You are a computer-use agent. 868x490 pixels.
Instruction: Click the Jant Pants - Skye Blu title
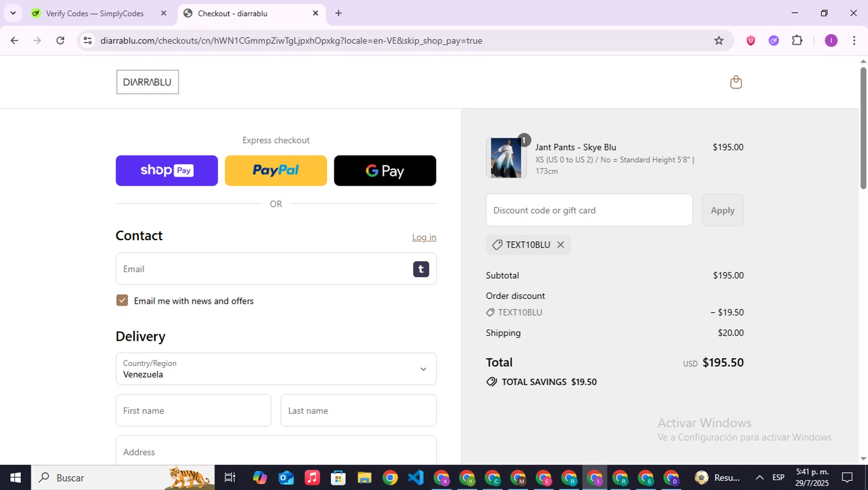tap(575, 147)
